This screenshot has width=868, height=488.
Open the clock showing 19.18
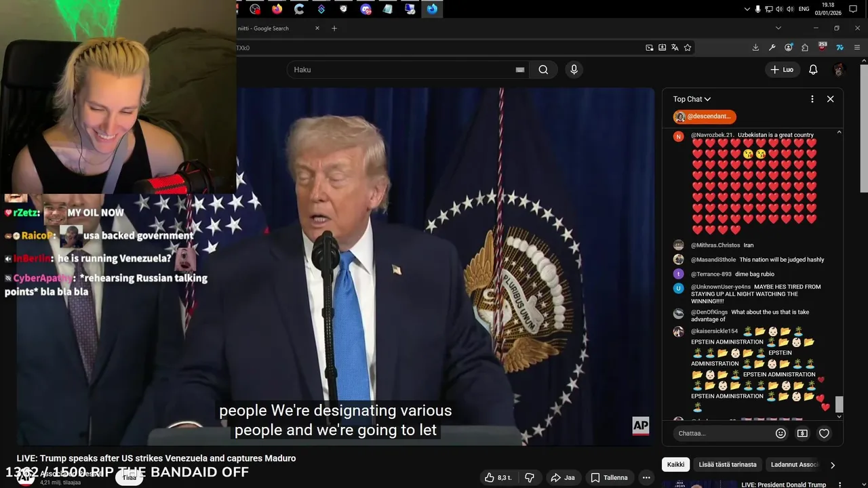828,9
